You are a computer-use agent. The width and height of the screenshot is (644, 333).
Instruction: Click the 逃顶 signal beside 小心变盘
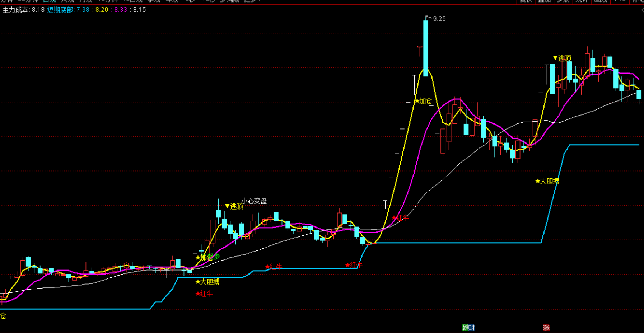tap(234, 206)
